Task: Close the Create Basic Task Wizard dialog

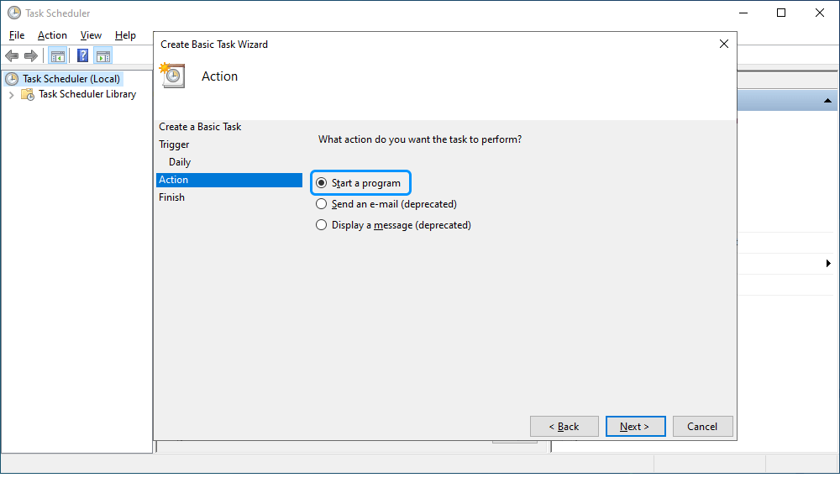Action: pyautogui.click(x=724, y=44)
